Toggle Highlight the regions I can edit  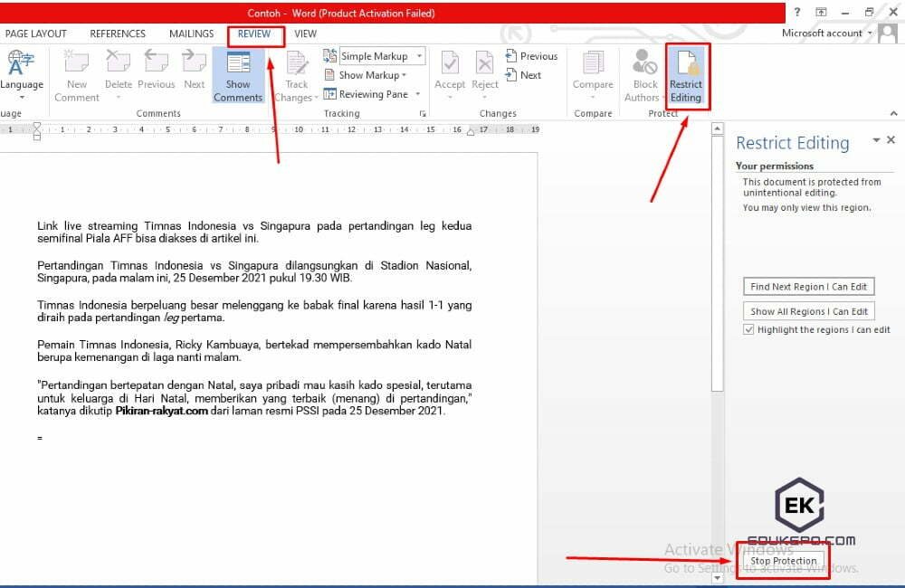(x=748, y=330)
